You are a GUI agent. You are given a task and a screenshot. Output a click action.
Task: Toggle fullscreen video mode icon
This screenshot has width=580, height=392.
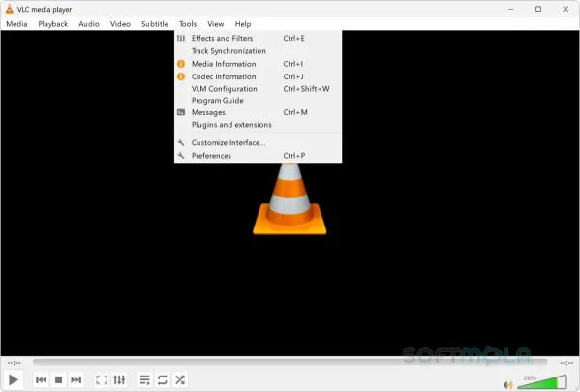click(x=102, y=379)
